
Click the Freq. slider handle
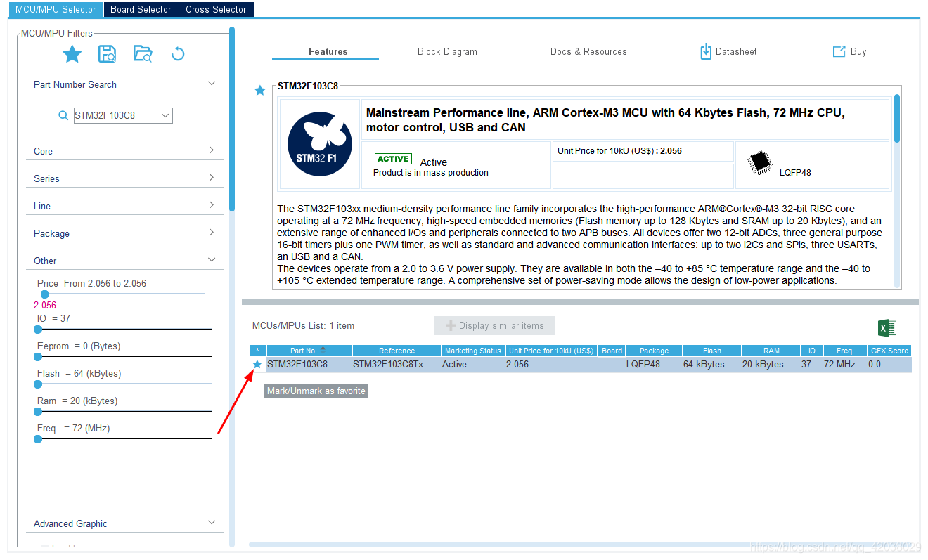coord(38,438)
